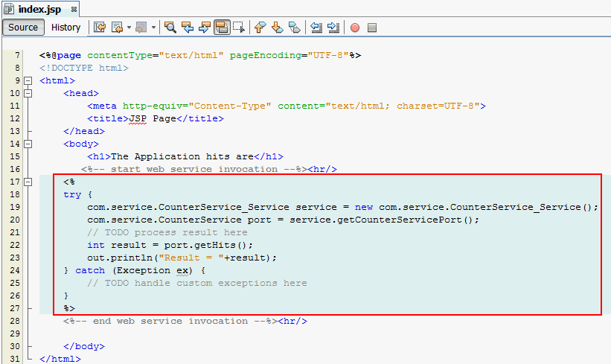The height and width of the screenshot is (364, 611).
Task: Close the index.jsp tab
Action: pyautogui.click(x=74, y=10)
